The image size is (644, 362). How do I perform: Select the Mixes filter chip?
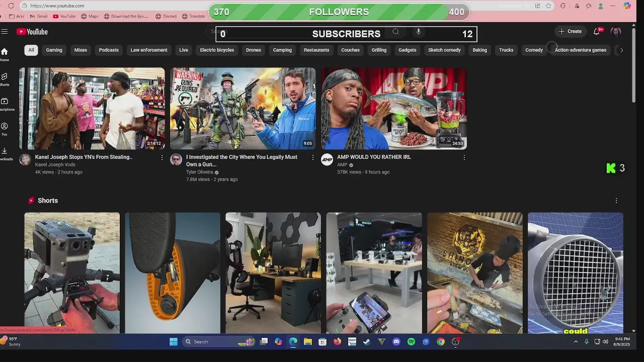pos(80,50)
